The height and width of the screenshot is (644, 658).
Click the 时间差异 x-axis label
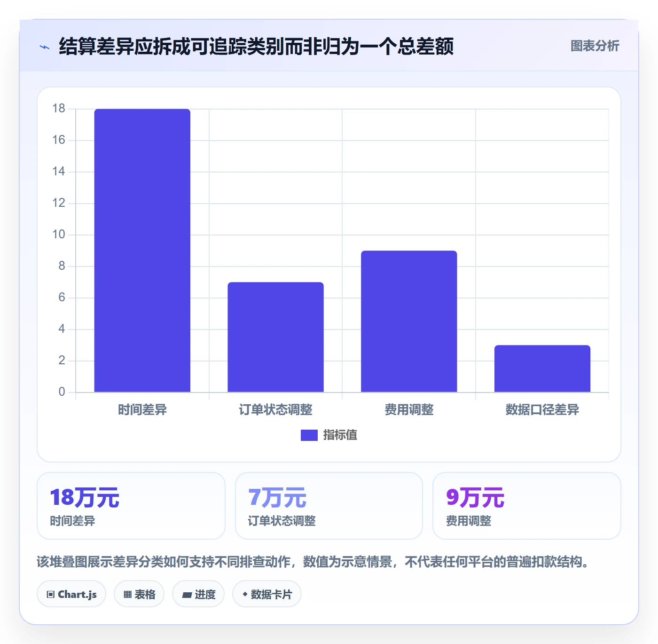142,410
